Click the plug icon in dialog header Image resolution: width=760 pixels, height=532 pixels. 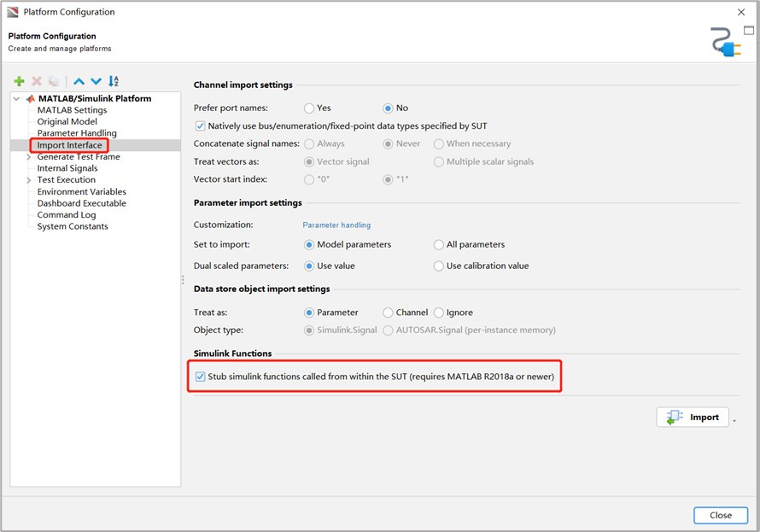point(726,42)
